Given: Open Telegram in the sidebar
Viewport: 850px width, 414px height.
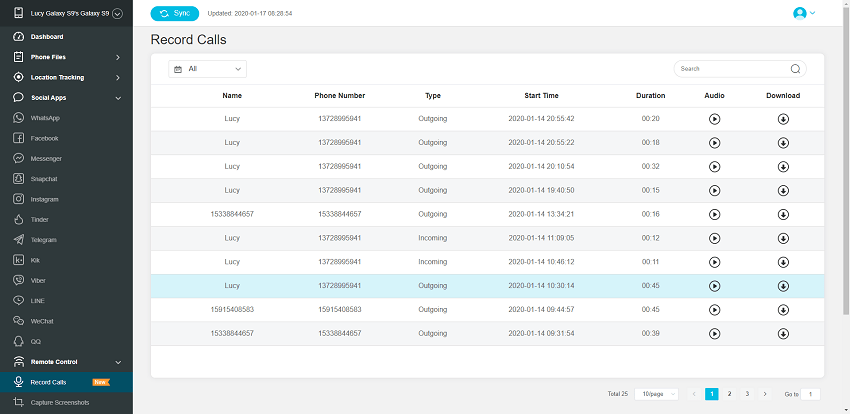Looking at the screenshot, I should click(x=66, y=240).
